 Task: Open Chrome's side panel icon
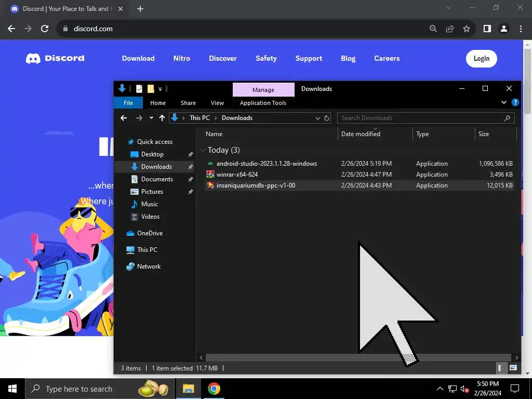487,29
